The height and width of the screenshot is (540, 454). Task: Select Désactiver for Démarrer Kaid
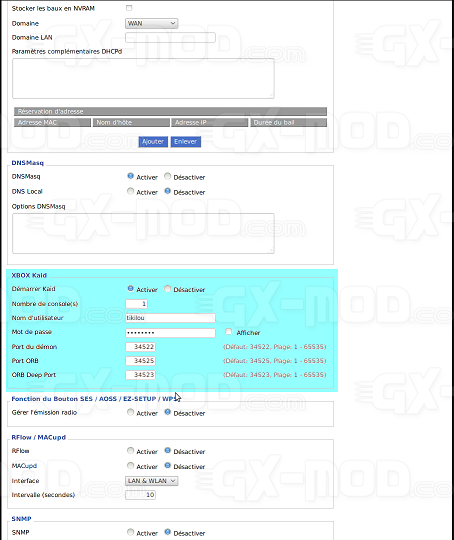(167, 289)
